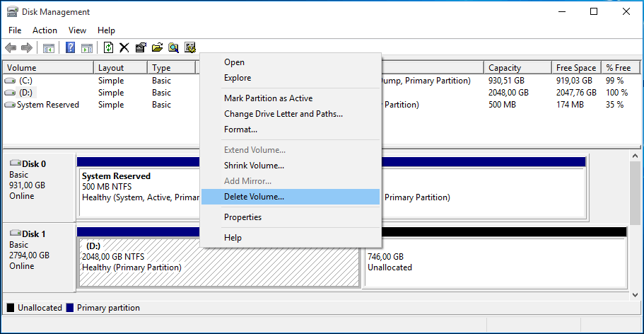
Task: Click the black X Delete toolbar icon
Action: click(124, 47)
